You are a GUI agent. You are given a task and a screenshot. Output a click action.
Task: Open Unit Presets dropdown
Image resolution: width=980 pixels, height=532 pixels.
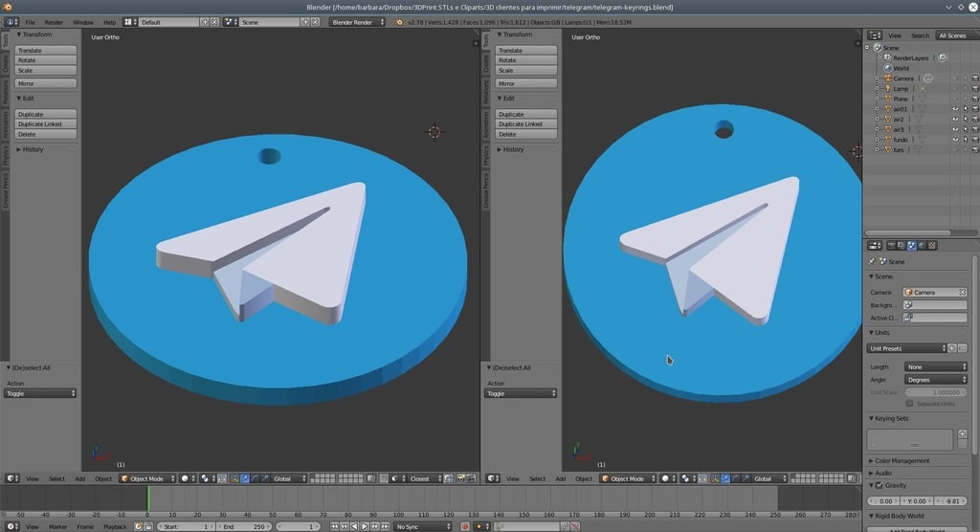coord(906,348)
